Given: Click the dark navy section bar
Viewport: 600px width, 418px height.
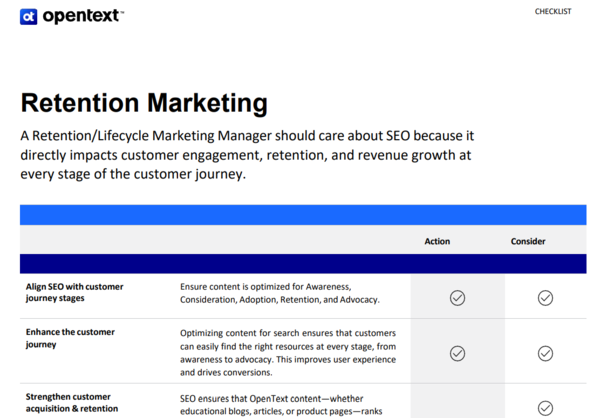Looking at the screenshot, I should pos(302,264).
